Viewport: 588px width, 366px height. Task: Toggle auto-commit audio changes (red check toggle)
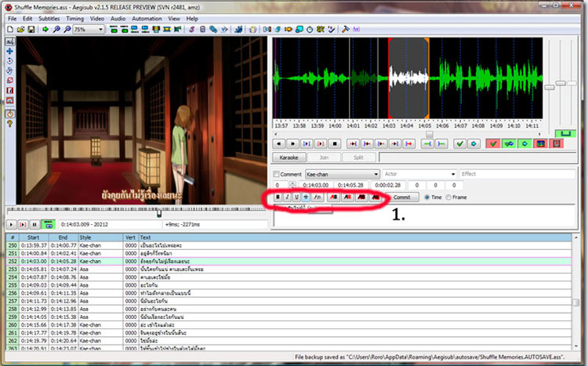point(493,143)
